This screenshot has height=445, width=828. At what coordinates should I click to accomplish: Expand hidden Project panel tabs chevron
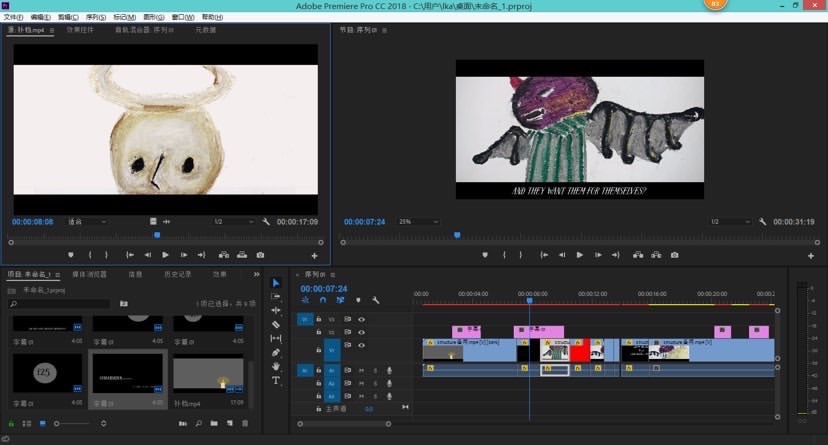click(256, 274)
